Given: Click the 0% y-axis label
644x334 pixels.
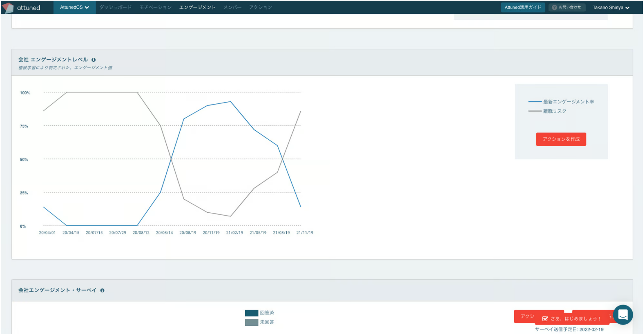Looking at the screenshot, I should [x=23, y=227].
